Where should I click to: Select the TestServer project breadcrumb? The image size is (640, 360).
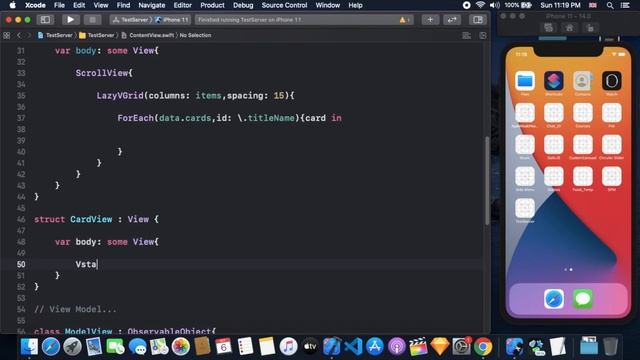point(55,36)
